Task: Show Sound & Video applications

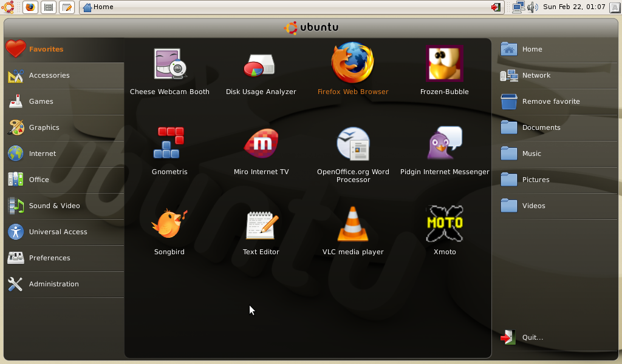Action: coord(64,206)
